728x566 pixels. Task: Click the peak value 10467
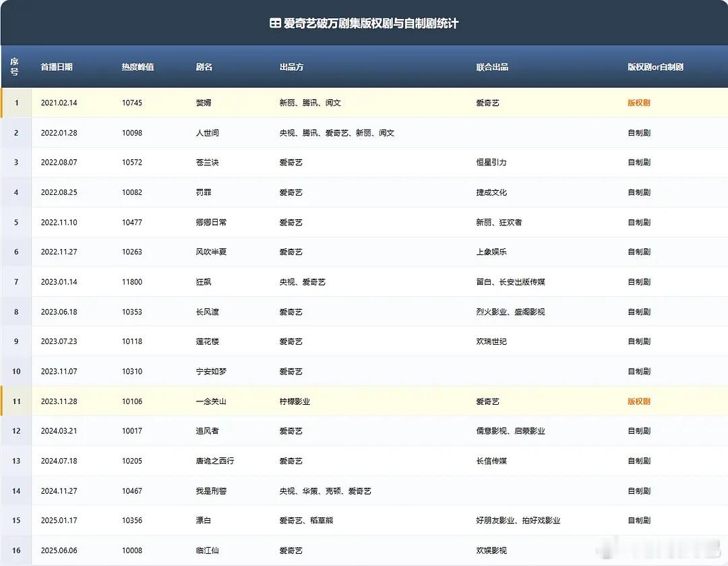tap(132, 490)
